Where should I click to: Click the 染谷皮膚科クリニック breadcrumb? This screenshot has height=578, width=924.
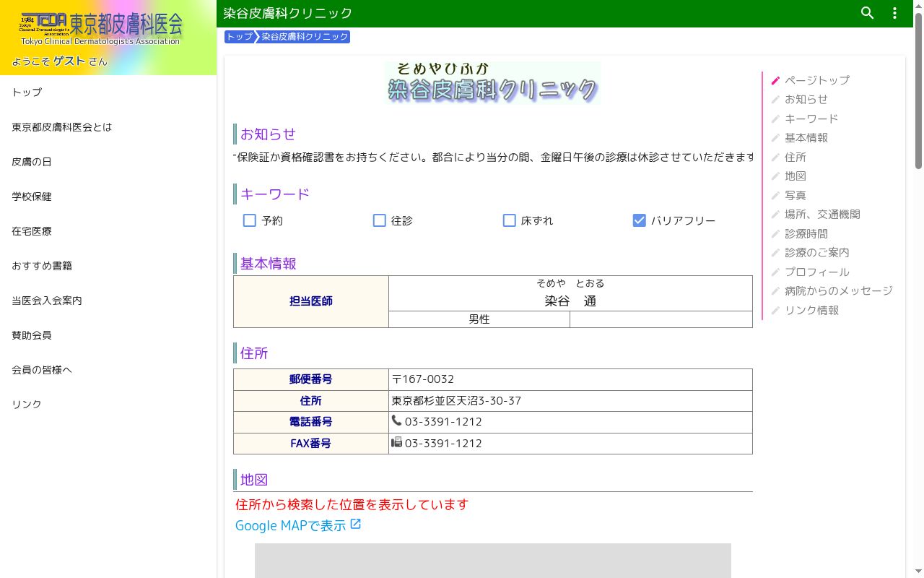[305, 37]
